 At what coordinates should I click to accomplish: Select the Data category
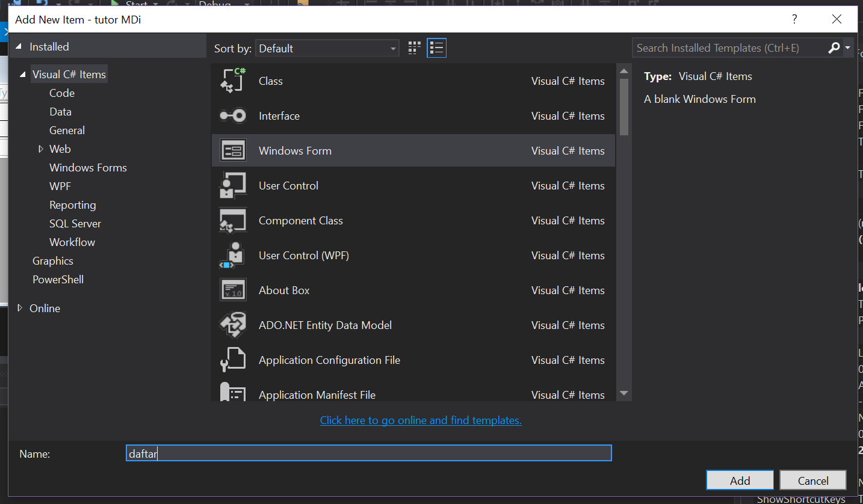point(60,111)
